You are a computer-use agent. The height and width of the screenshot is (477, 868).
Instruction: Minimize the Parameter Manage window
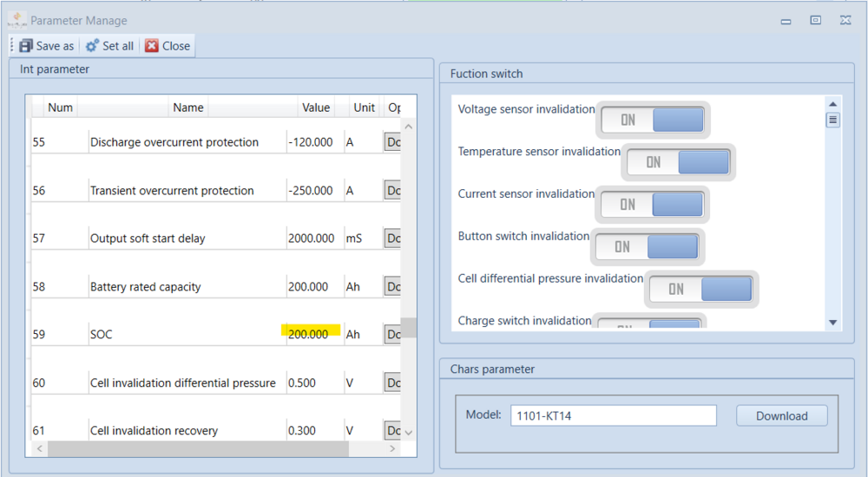[786, 21]
